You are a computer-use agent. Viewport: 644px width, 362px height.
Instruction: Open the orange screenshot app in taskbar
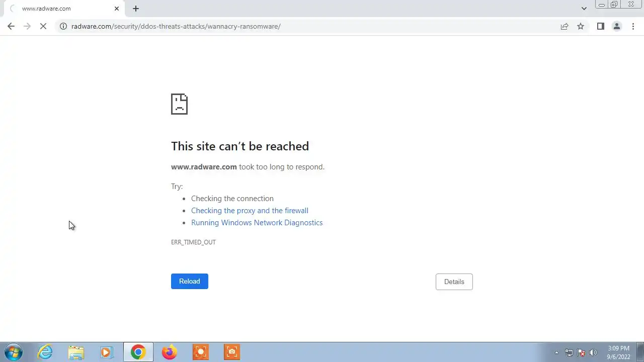[232, 352]
